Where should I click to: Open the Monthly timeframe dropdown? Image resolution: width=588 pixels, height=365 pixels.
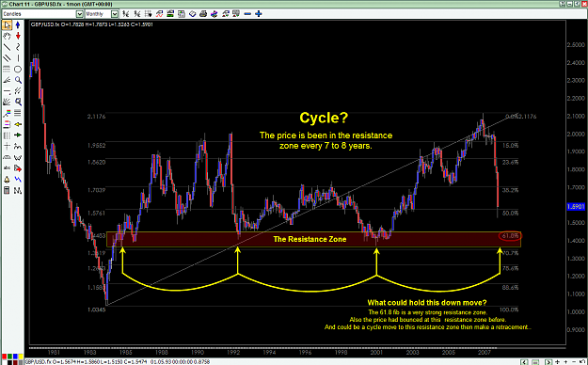115,14
